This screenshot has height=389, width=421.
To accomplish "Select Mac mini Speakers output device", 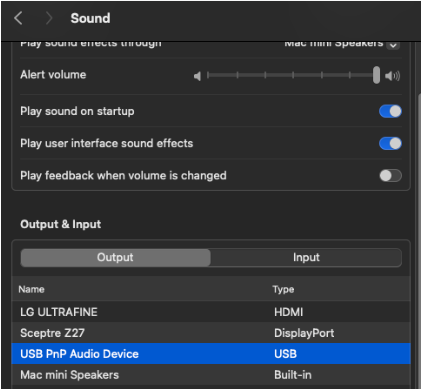I will 211,375.
